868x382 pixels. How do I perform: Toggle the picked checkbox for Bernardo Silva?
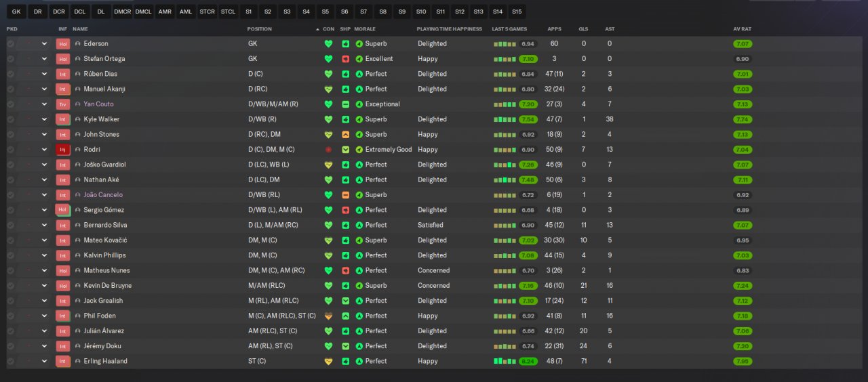(x=11, y=226)
